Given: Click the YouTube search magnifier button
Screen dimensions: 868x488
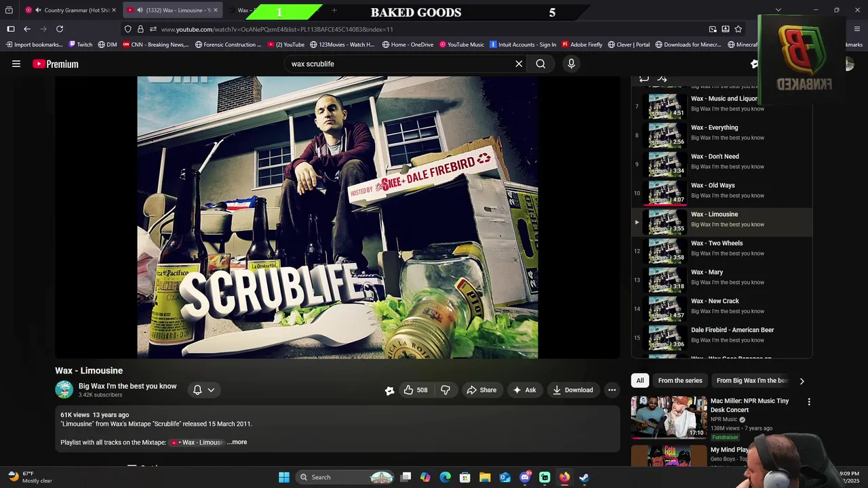Looking at the screenshot, I should (x=540, y=64).
